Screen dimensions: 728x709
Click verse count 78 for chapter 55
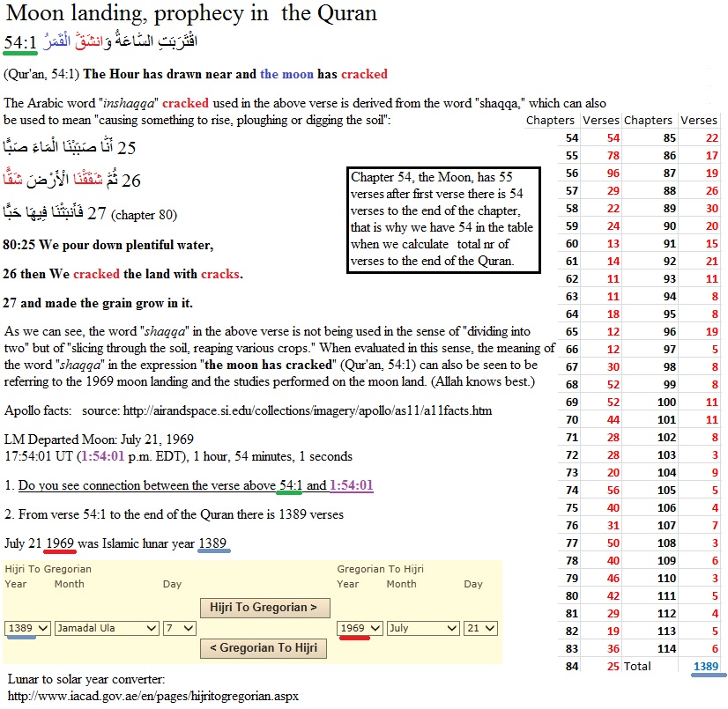(x=613, y=155)
